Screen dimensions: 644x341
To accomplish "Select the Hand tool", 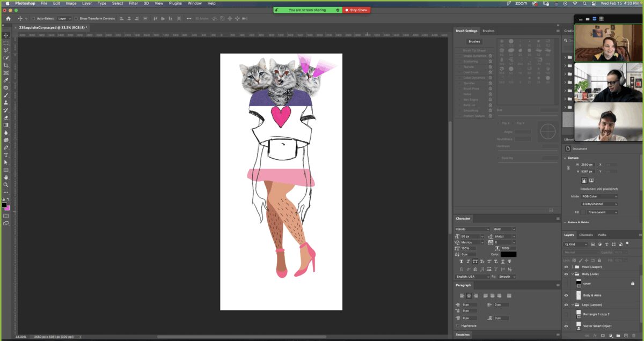I will coord(6,177).
